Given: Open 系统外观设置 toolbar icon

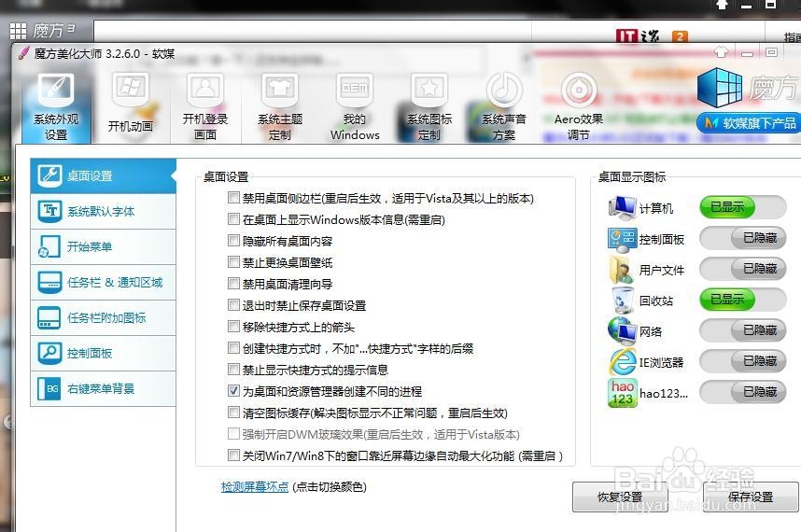Looking at the screenshot, I should tap(56, 106).
